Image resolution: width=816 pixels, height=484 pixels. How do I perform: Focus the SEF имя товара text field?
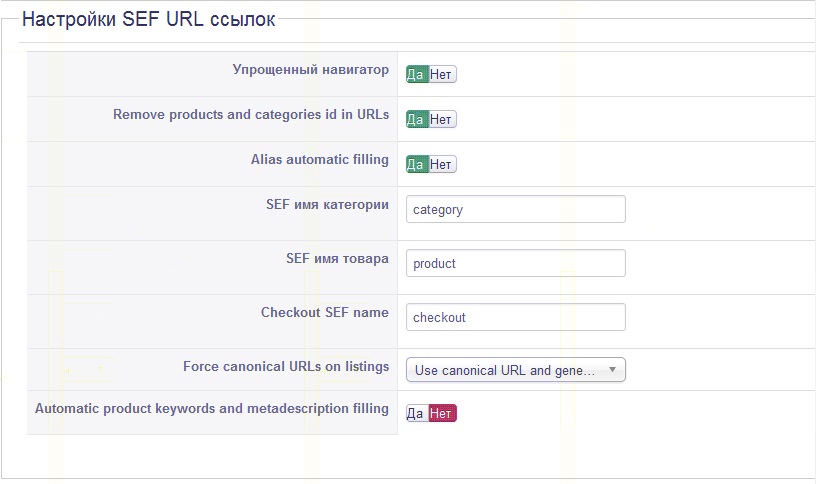pyautogui.click(x=516, y=264)
